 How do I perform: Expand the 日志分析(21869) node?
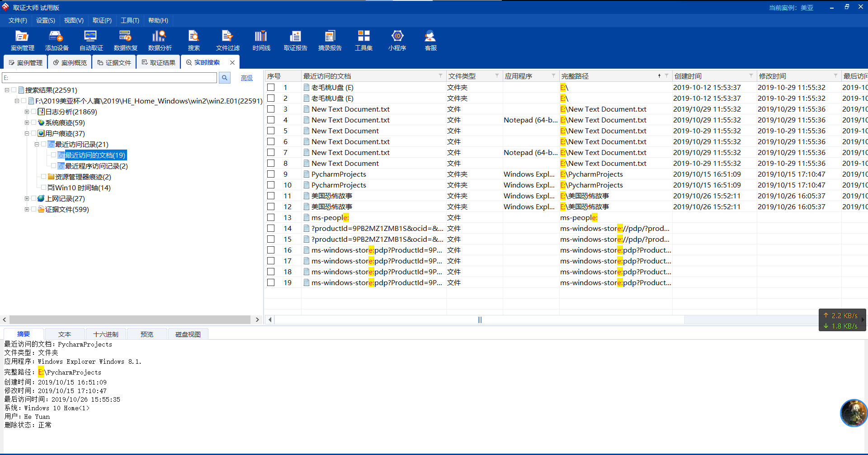[27, 112]
